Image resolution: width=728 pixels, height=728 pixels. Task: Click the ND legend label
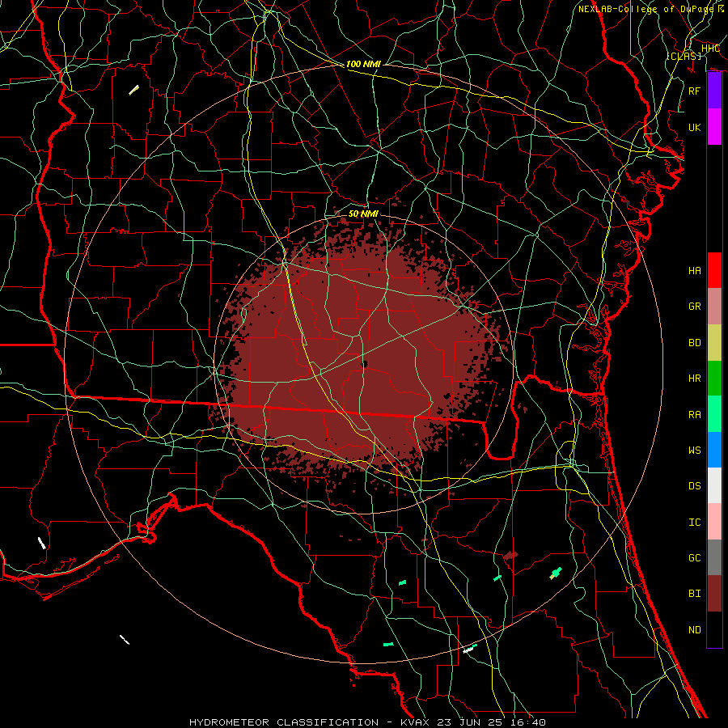click(x=694, y=630)
